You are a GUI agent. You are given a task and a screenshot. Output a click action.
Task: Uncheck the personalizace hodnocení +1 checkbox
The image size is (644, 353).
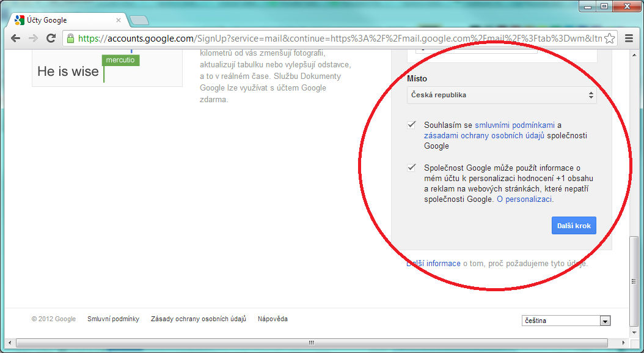pyautogui.click(x=411, y=168)
